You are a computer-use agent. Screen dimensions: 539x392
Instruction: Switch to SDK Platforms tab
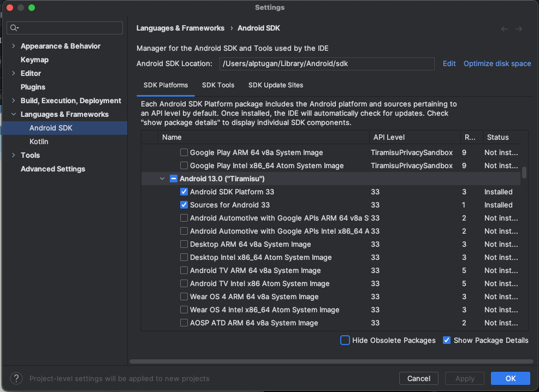coord(165,85)
